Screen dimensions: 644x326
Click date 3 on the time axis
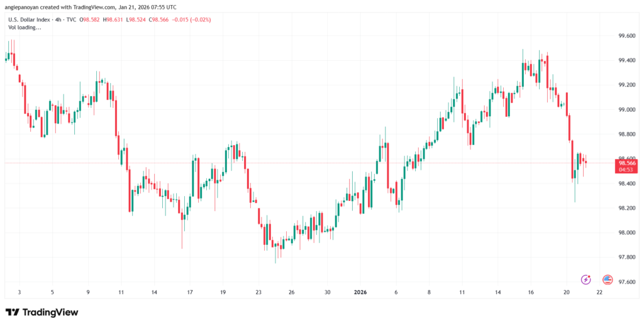tap(19, 293)
